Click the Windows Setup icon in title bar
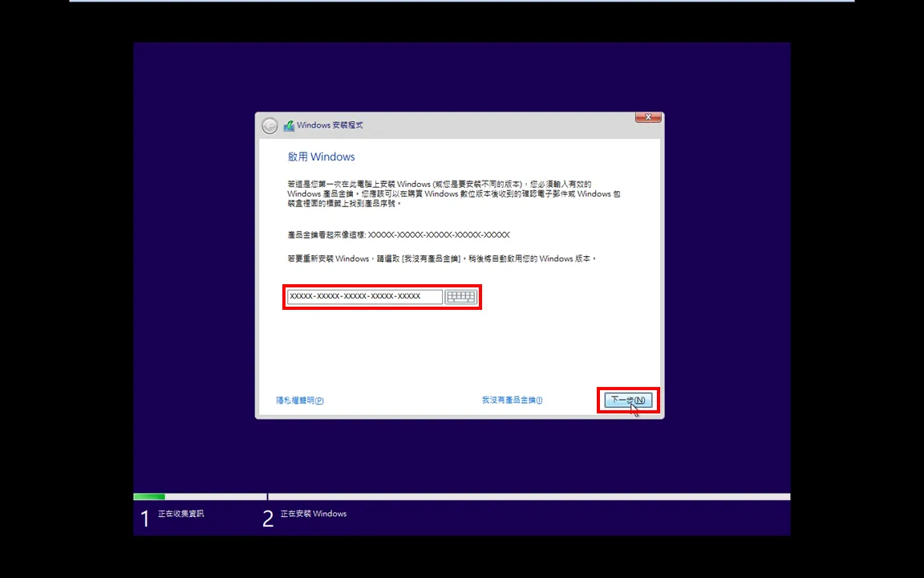Screen dimensions: 924x578 [x=289, y=125]
